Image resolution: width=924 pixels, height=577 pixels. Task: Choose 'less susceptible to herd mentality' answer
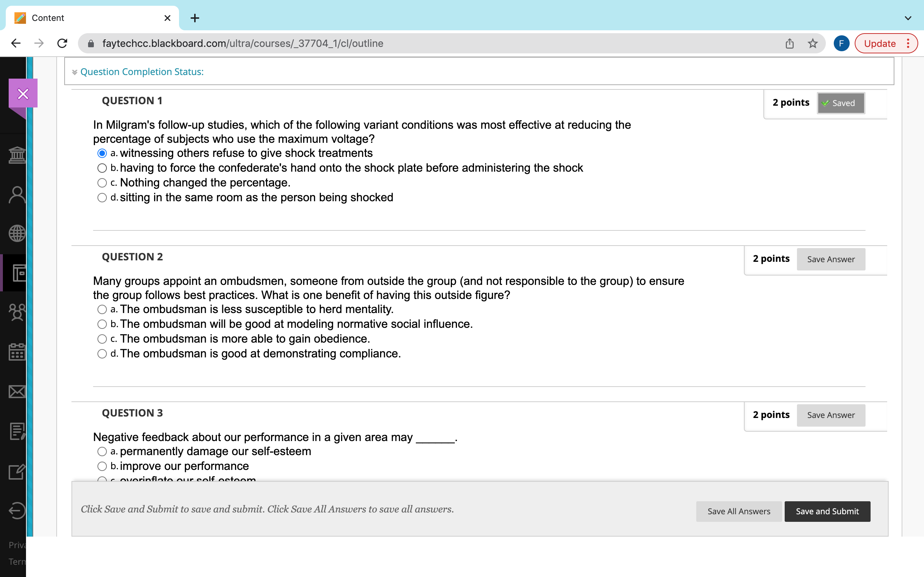(x=102, y=309)
